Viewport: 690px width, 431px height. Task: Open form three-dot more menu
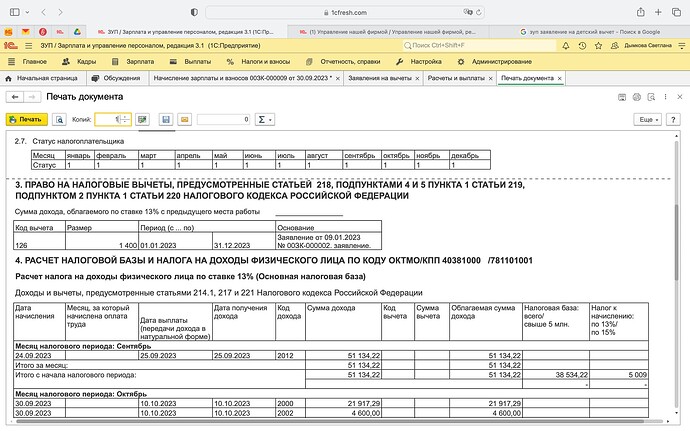click(x=665, y=97)
